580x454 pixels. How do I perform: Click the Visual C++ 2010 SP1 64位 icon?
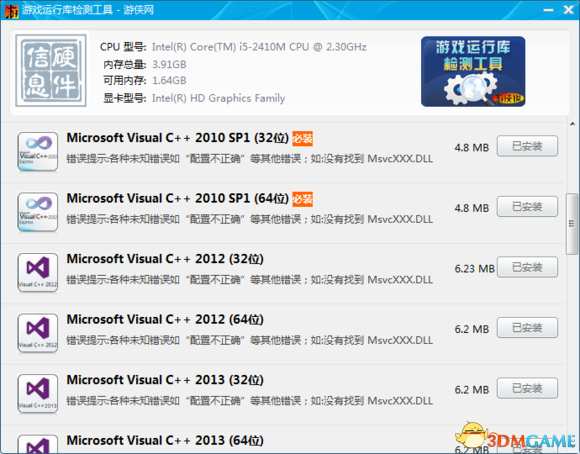tap(38, 212)
